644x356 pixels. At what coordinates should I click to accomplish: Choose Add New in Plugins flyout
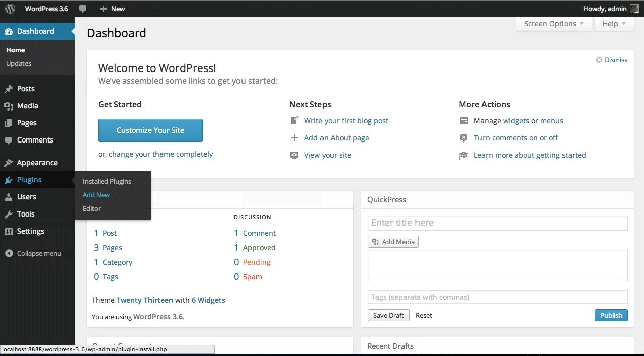tap(96, 195)
